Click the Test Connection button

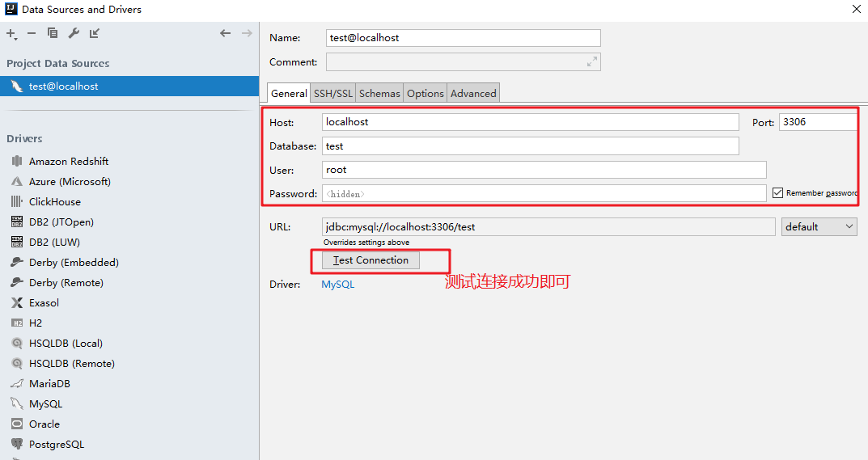(x=370, y=260)
